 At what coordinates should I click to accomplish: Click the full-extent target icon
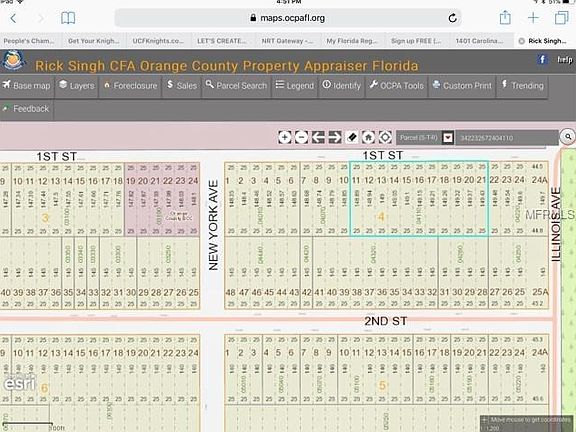pos(385,137)
